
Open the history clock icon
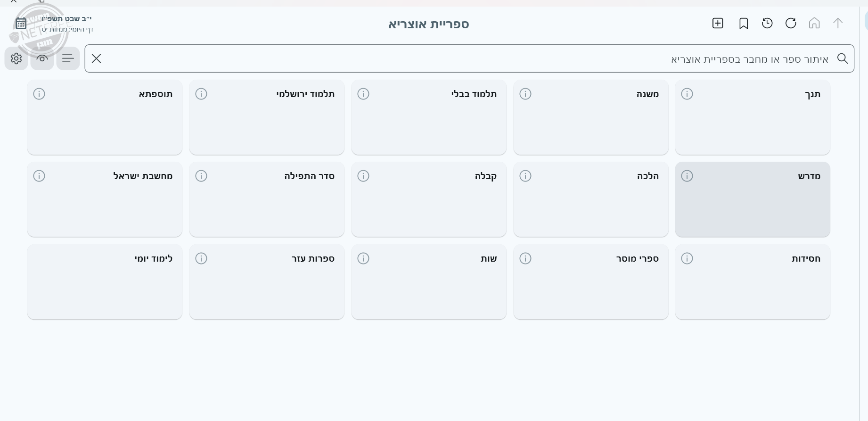click(767, 23)
